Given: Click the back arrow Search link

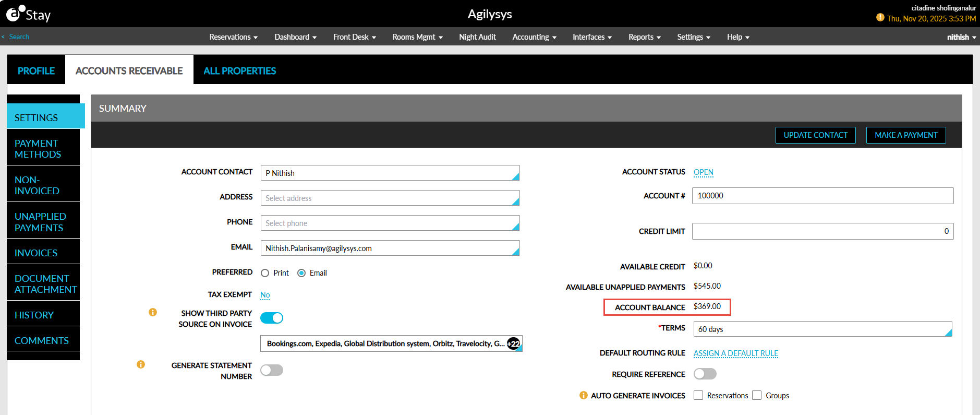Looking at the screenshot, I should [x=16, y=37].
